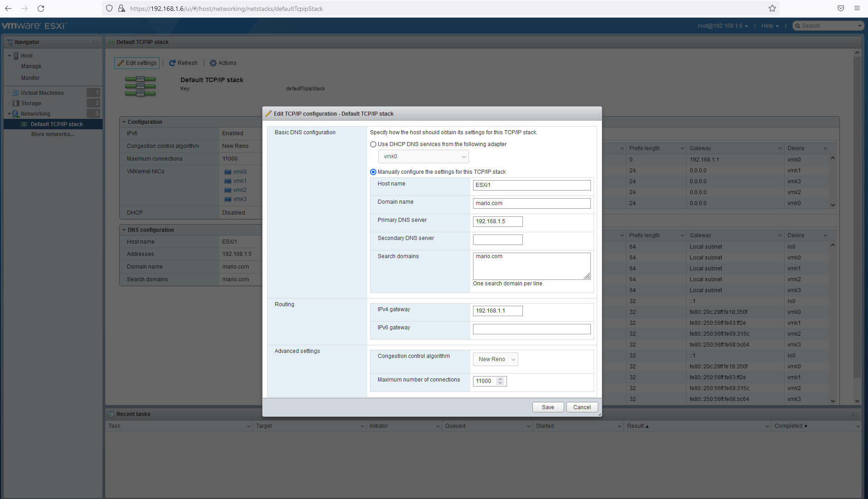Viewport: 868px width, 499px height.
Task: Click the Secondary DNS server field
Action: click(497, 240)
